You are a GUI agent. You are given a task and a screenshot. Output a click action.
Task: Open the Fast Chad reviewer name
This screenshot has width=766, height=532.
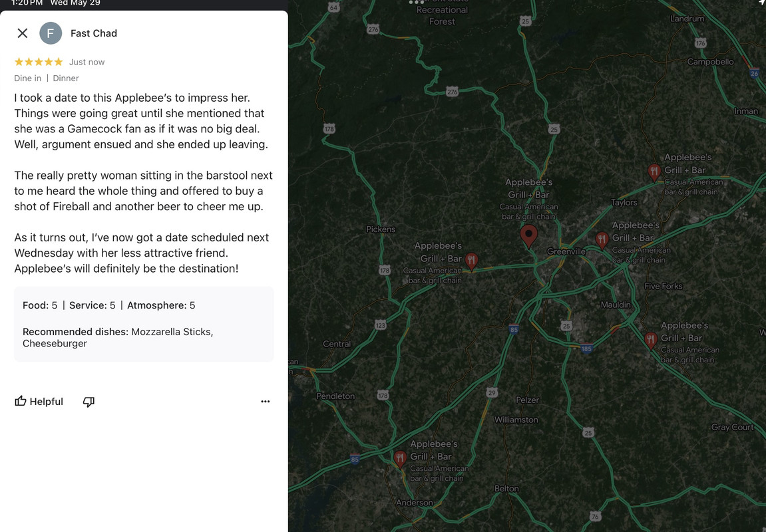94,33
